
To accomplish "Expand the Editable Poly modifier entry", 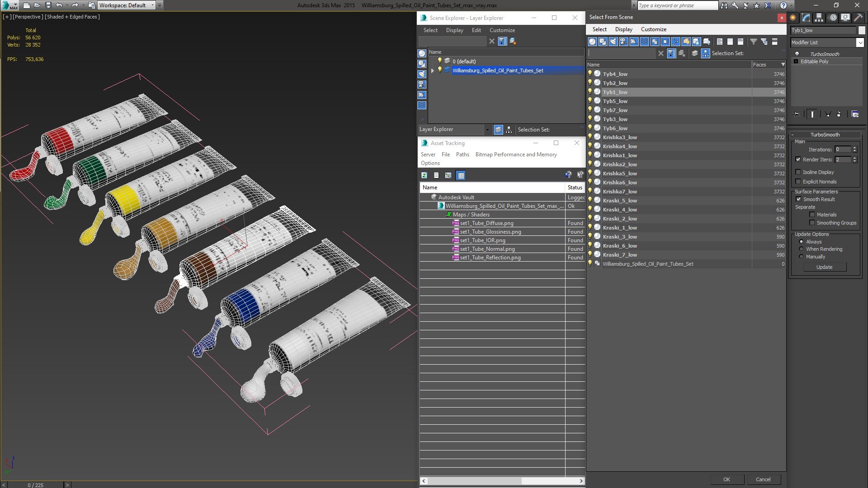I will coord(796,61).
